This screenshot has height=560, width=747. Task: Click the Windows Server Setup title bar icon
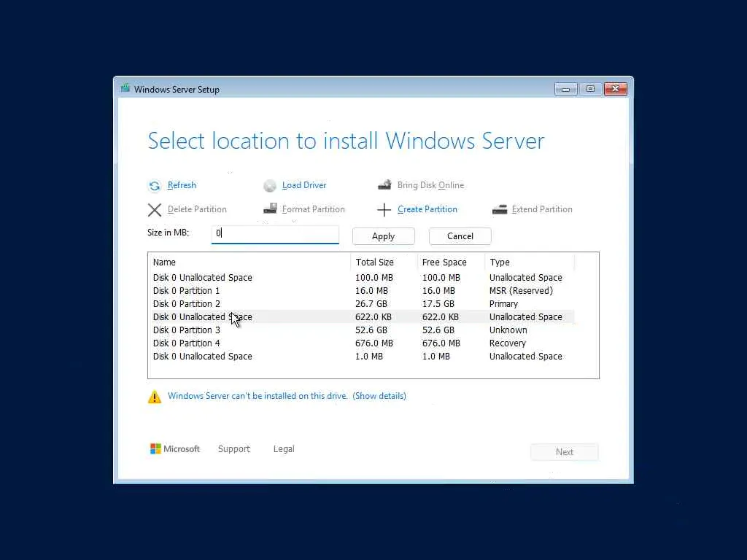coord(125,88)
